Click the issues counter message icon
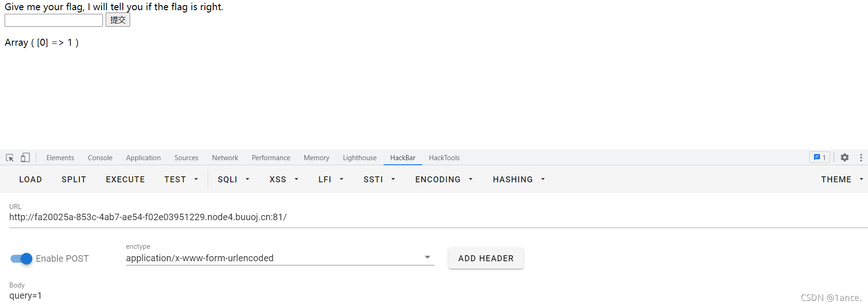The image size is (868, 306). (820, 157)
